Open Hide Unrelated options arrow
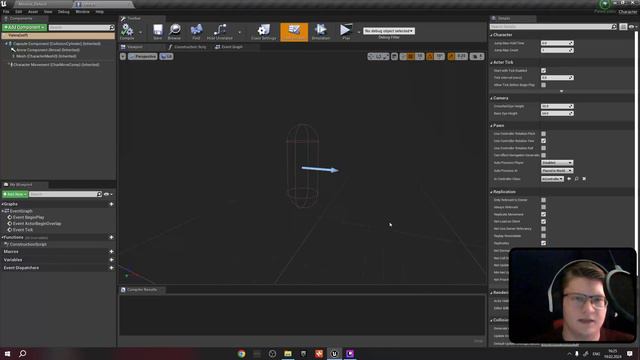The height and width of the screenshot is (360, 640). [x=240, y=32]
